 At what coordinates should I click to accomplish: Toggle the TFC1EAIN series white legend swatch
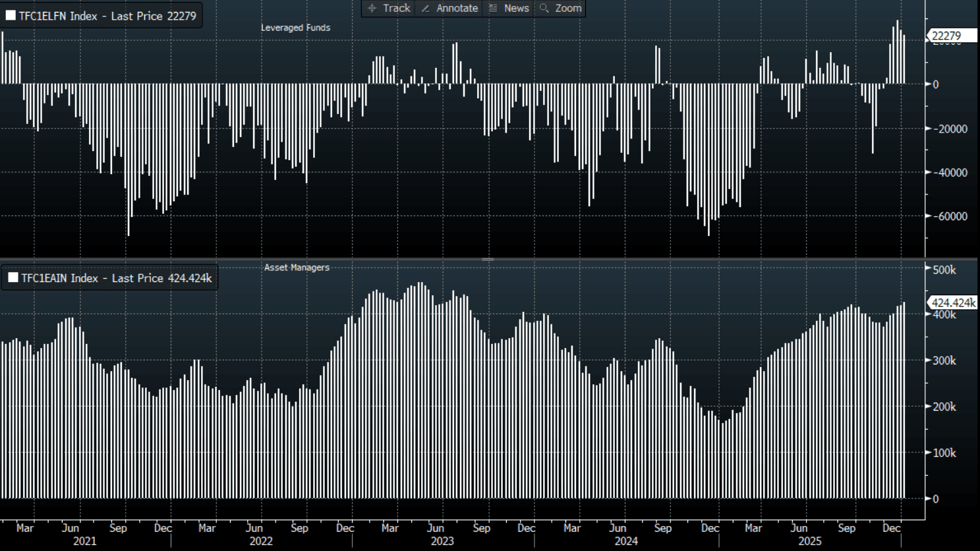[x=13, y=278]
